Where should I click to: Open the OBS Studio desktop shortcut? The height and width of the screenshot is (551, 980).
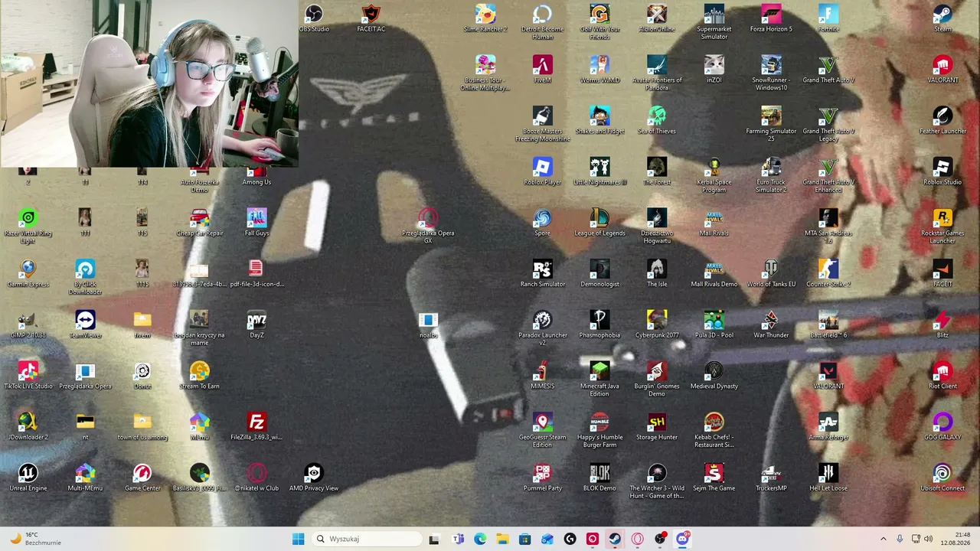(x=314, y=18)
